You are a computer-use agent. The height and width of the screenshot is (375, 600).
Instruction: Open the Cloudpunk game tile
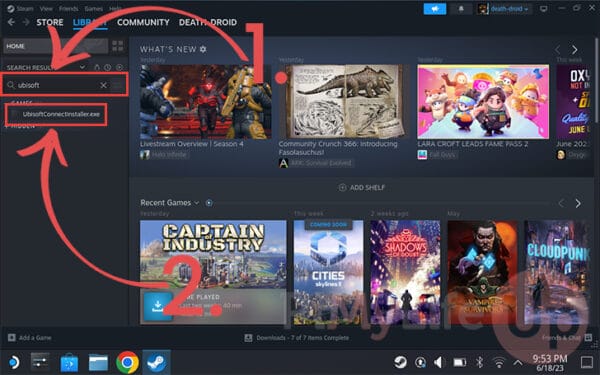point(557,272)
